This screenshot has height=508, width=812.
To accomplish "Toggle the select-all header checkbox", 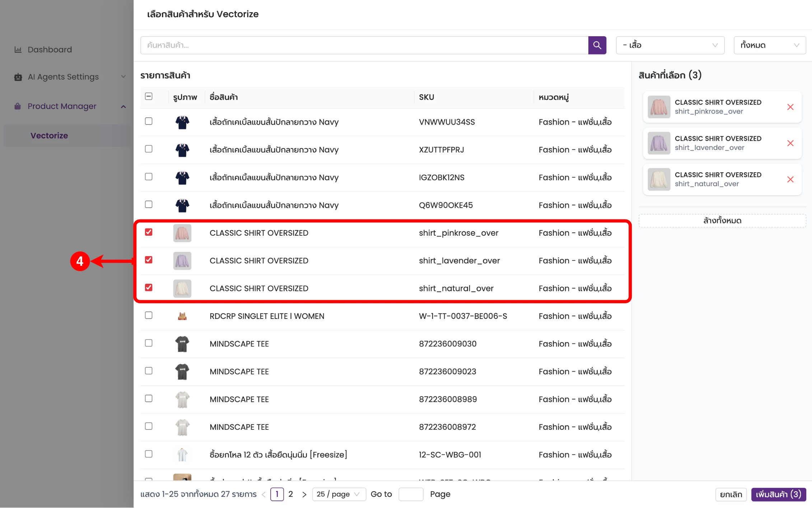I will pyautogui.click(x=149, y=96).
